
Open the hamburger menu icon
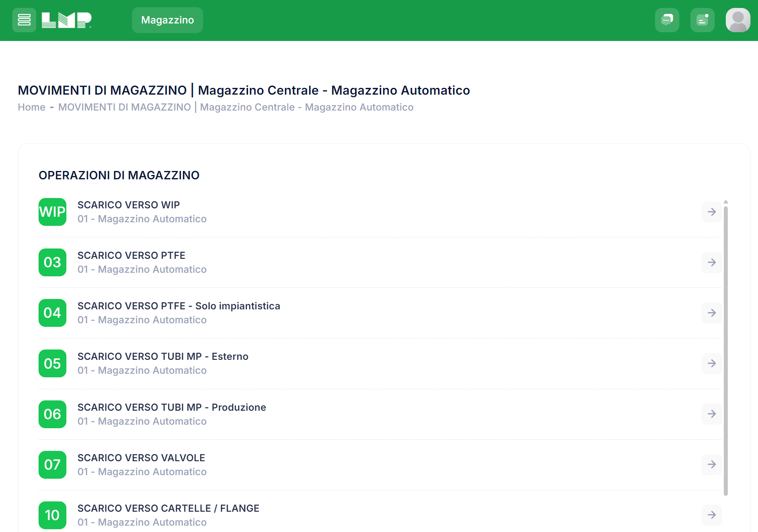point(24,20)
